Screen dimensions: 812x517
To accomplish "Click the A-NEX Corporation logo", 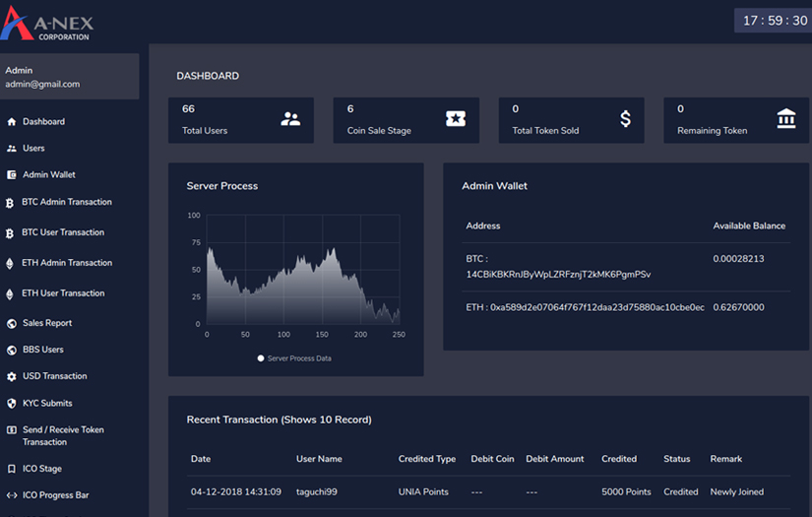I will click(47, 24).
